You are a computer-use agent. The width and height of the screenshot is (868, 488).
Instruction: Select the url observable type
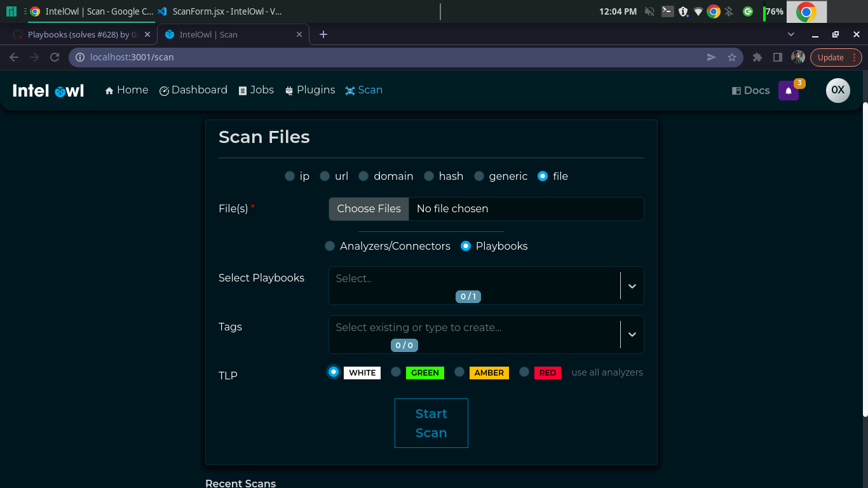pos(325,176)
